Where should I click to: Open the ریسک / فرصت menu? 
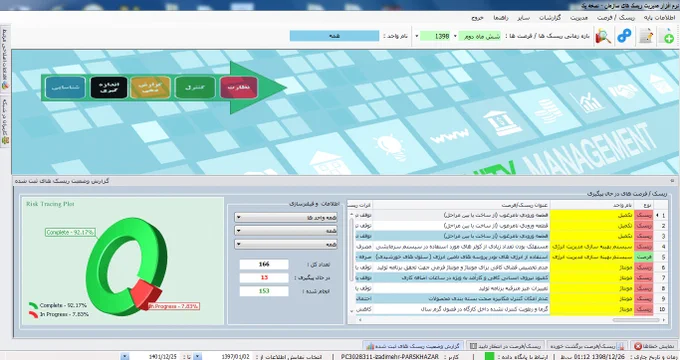click(x=615, y=18)
